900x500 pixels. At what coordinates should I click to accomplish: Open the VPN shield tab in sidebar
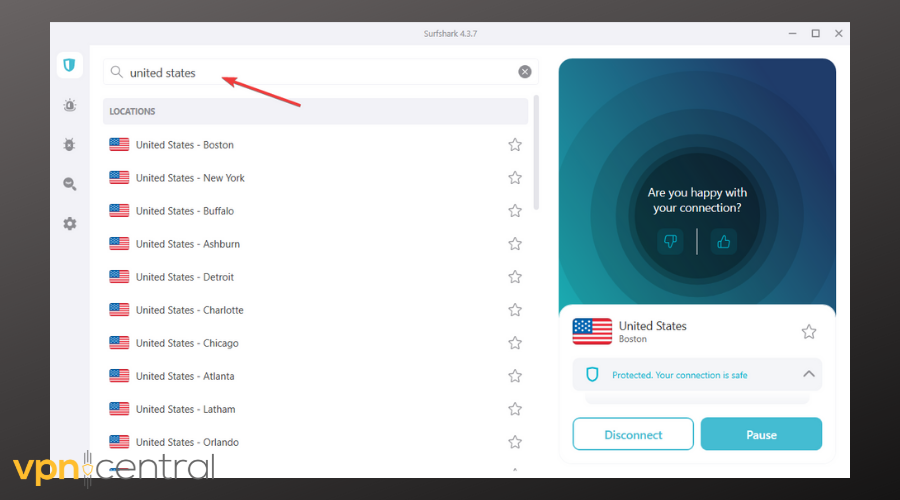pos(69,65)
